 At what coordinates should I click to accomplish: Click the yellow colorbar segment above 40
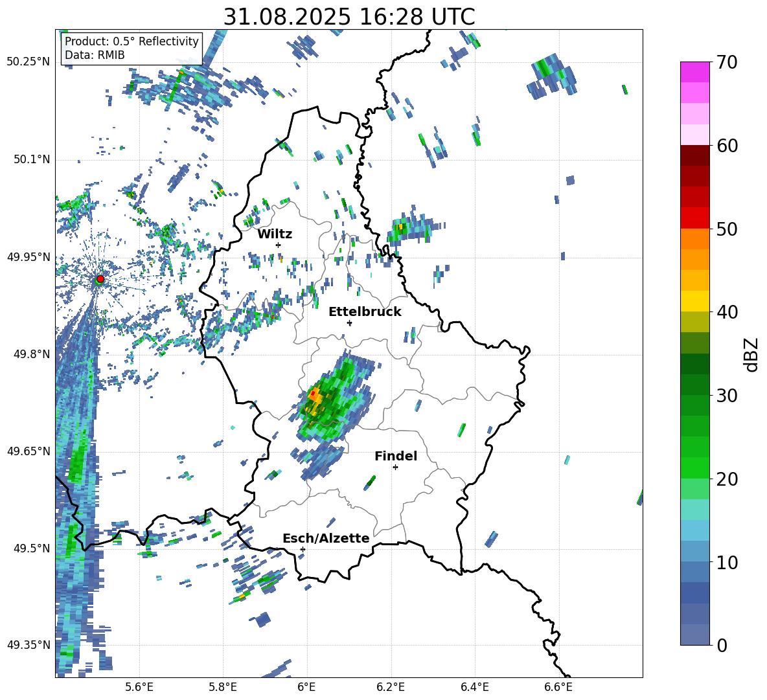pos(694,301)
